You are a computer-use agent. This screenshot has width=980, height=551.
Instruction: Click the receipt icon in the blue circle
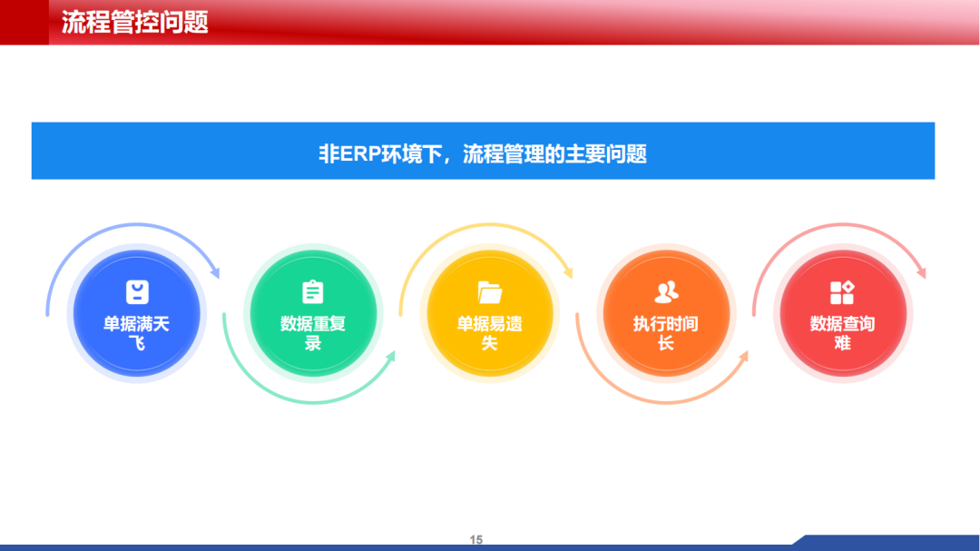136,291
